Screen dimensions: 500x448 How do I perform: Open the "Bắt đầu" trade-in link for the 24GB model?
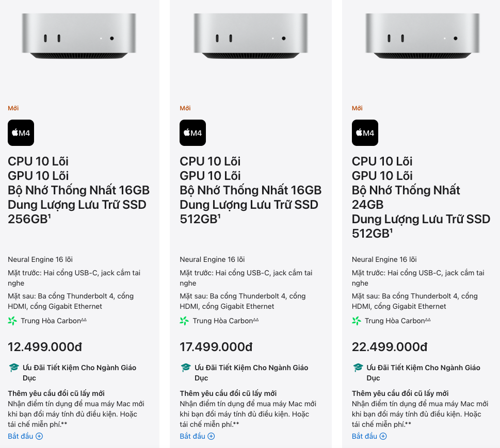(369, 436)
